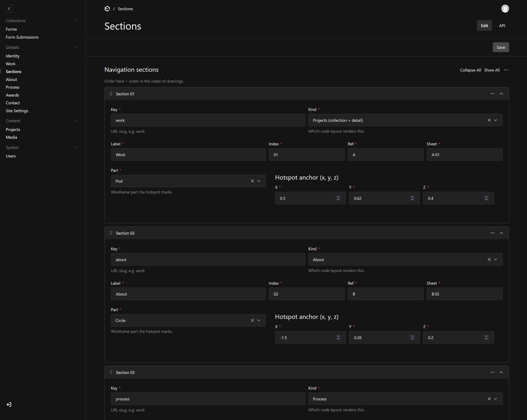Go to Awards global
Screen dimensions: 527x420
tap(12, 95)
